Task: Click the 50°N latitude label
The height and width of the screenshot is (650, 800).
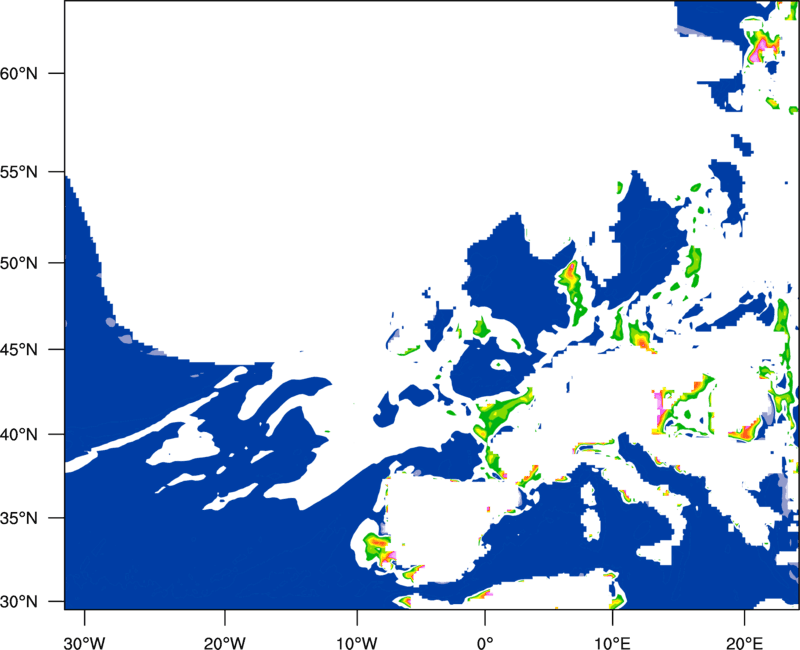Action: pos(19,263)
